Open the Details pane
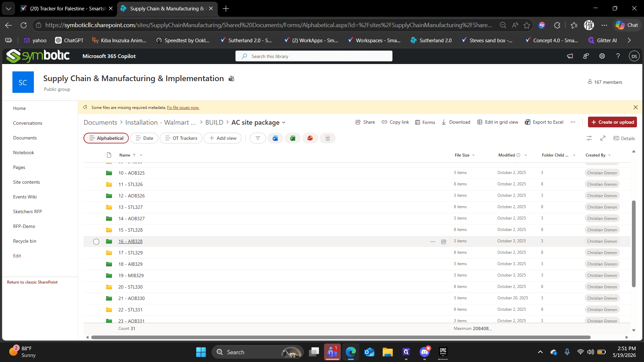The width and height of the screenshot is (644, 362). coord(624,138)
